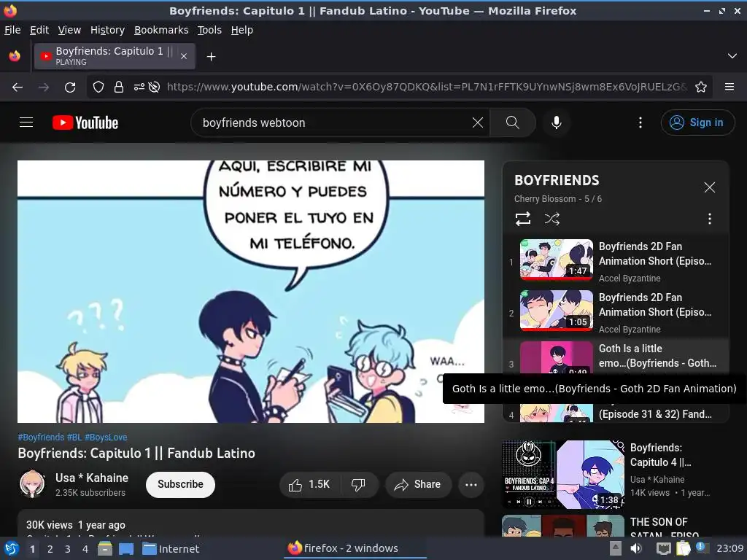Screen dimensions: 747x560
Task: Open the #BL hashtag link
Action: [74, 437]
